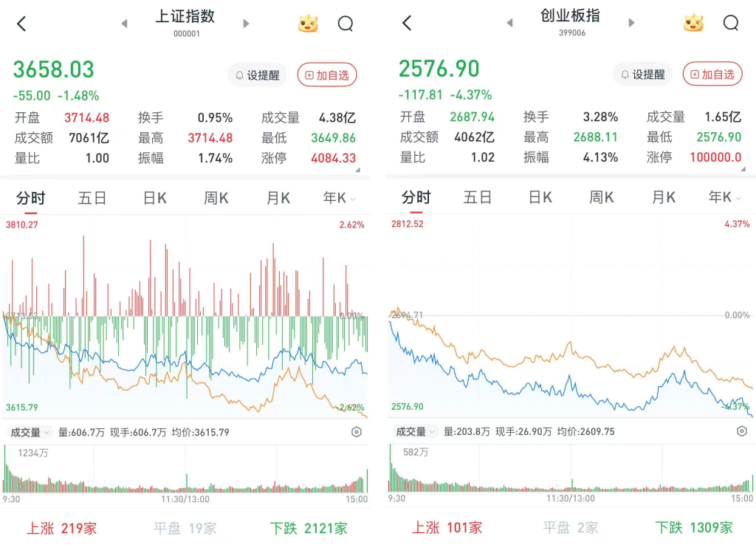Switch to previous index from 创业板指
756x545 pixels.
coord(509,23)
